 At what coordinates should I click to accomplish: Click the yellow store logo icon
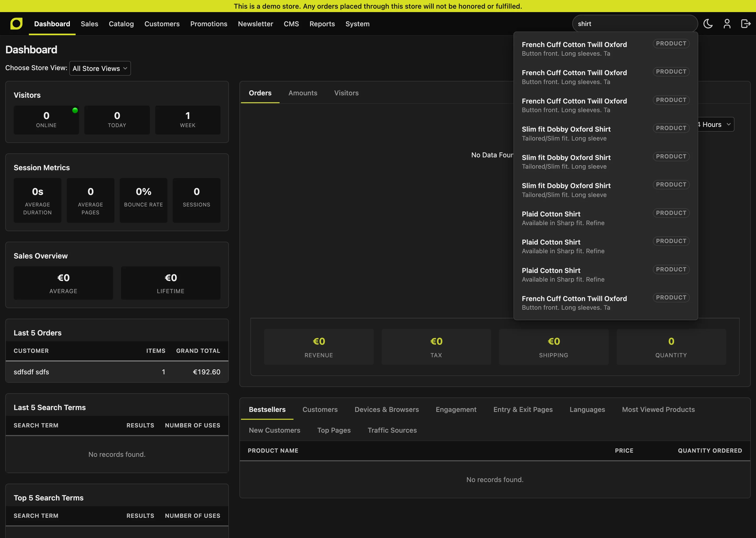16,24
